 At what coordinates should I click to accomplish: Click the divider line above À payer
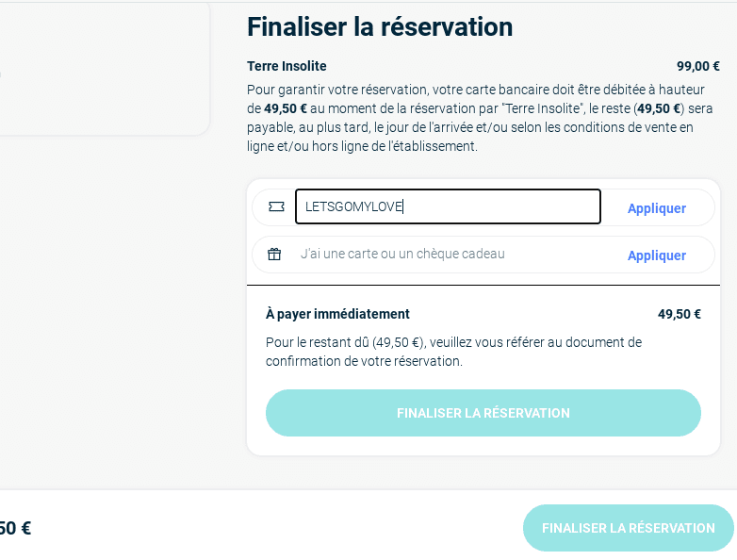(483, 285)
